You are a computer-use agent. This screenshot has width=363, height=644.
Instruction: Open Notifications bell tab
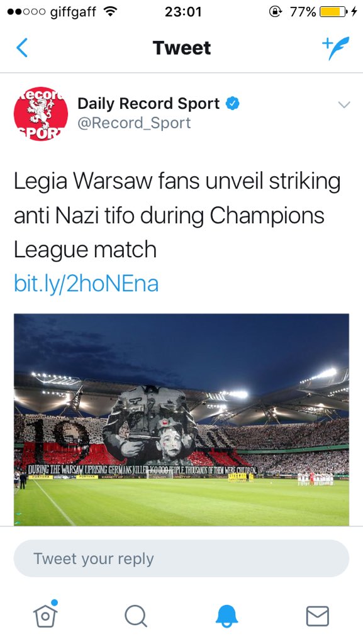pyautogui.click(x=226, y=616)
